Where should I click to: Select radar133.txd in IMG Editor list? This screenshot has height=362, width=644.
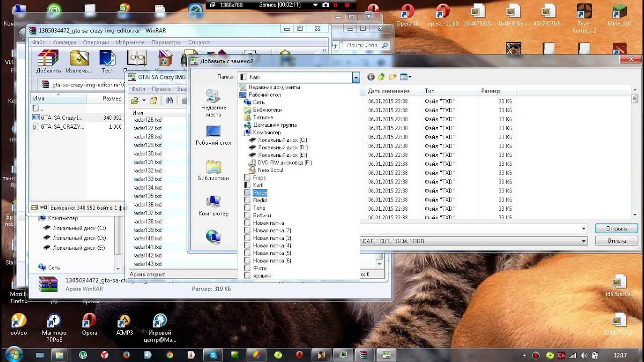pyautogui.click(x=147, y=179)
